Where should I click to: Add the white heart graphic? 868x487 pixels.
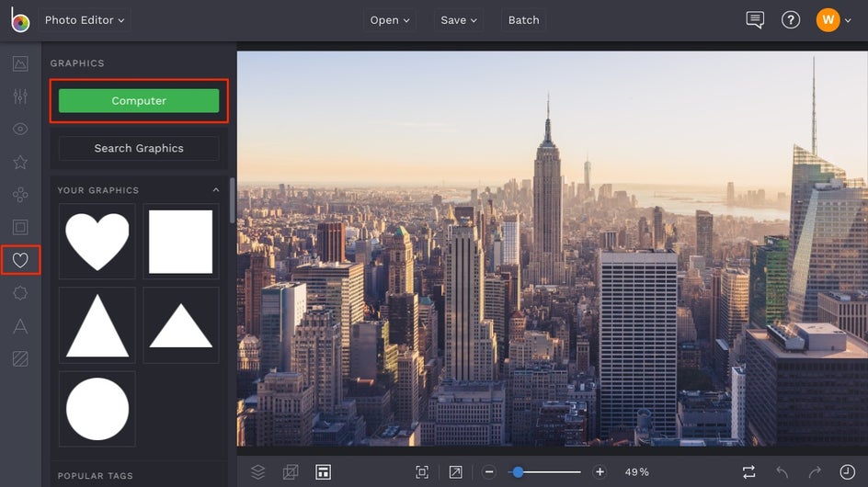(97, 242)
